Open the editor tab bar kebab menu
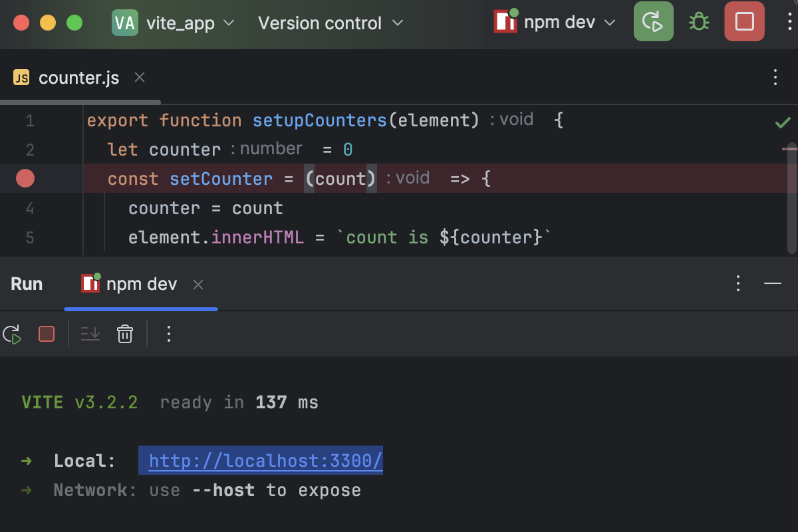The image size is (798, 532). [775, 77]
